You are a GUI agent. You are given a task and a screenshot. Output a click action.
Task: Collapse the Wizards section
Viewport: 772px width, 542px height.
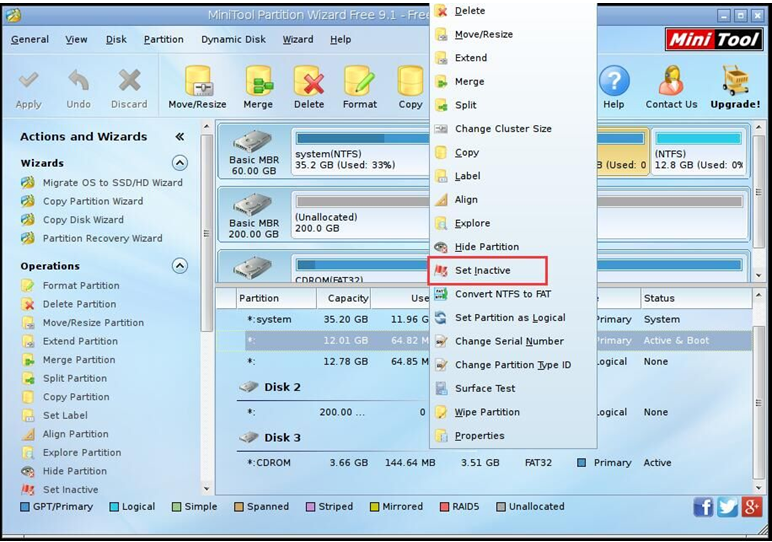pyautogui.click(x=180, y=163)
